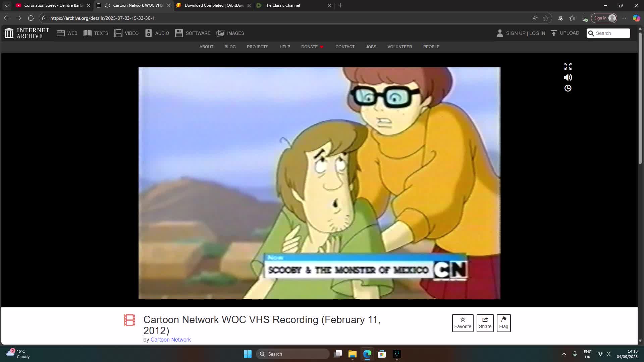
Task: Open the Software section icon
Action: point(179,33)
